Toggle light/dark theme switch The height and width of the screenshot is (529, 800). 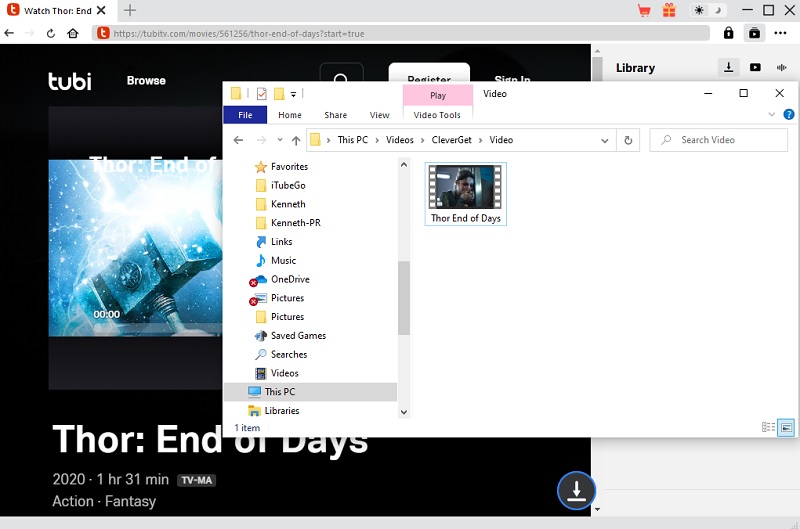pos(708,10)
